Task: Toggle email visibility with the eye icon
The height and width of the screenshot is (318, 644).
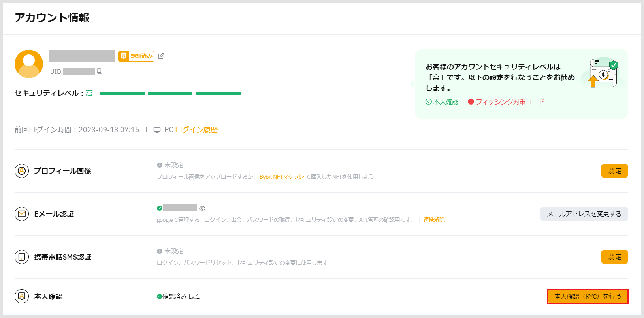Action: (x=202, y=208)
